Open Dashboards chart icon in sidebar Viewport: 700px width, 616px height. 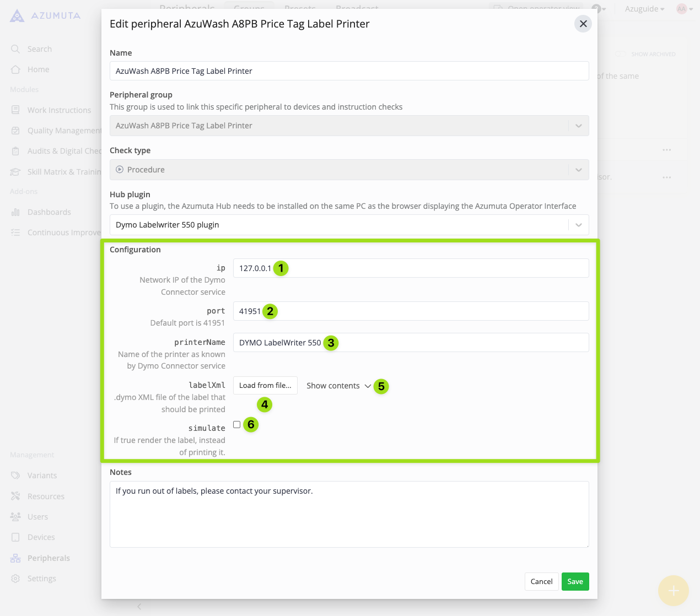click(x=15, y=212)
